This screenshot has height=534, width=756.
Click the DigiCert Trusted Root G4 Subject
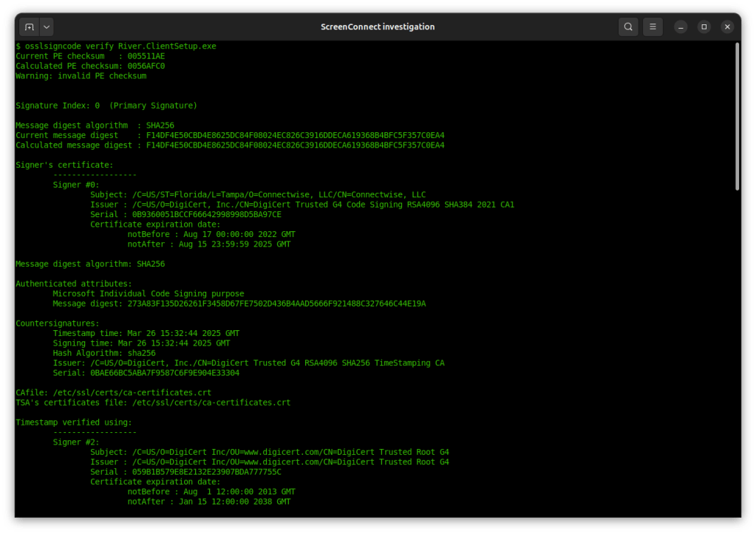(270, 452)
